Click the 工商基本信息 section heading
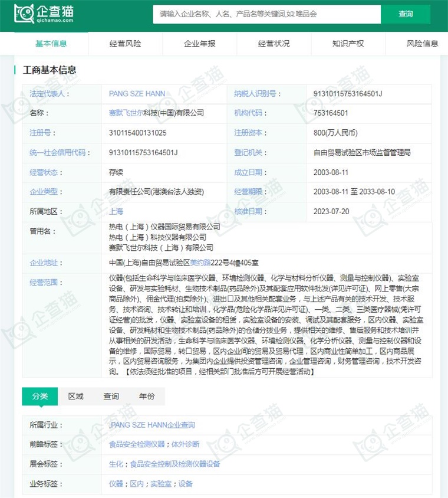 pyautogui.click(x=50, y=70)
